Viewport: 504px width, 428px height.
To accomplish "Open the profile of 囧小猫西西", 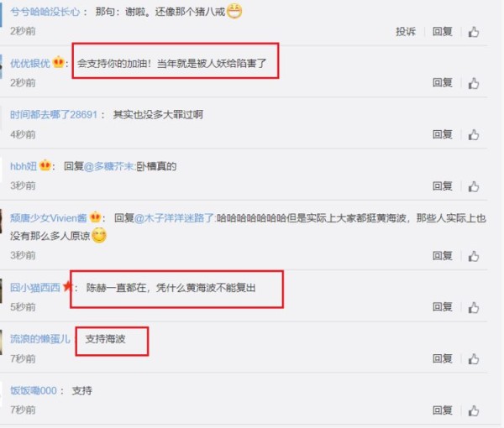I will [35, 287].
